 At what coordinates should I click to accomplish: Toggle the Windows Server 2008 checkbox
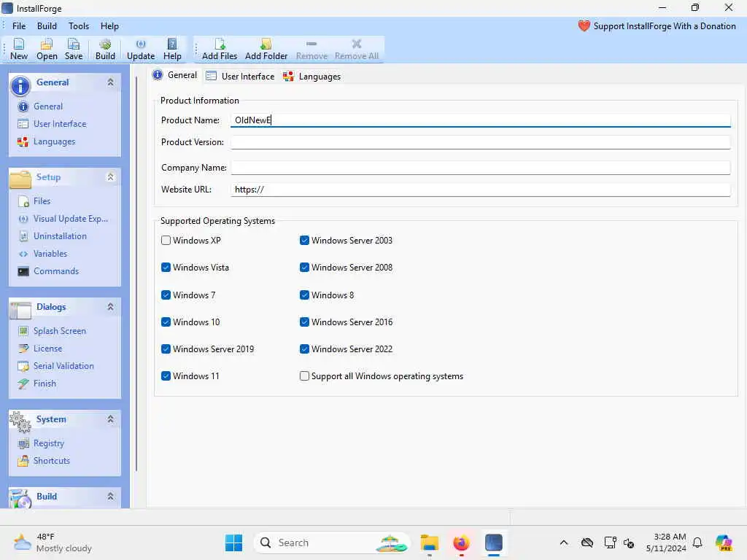pos(304,267)
